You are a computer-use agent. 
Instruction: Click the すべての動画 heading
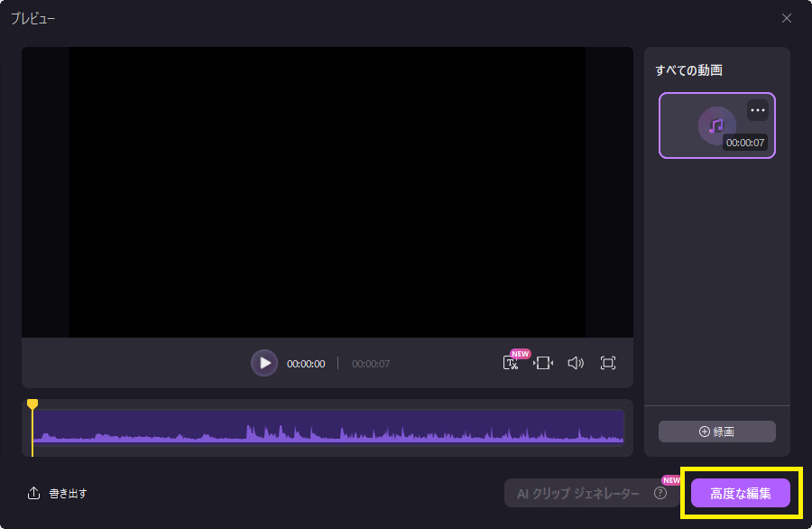688,70
